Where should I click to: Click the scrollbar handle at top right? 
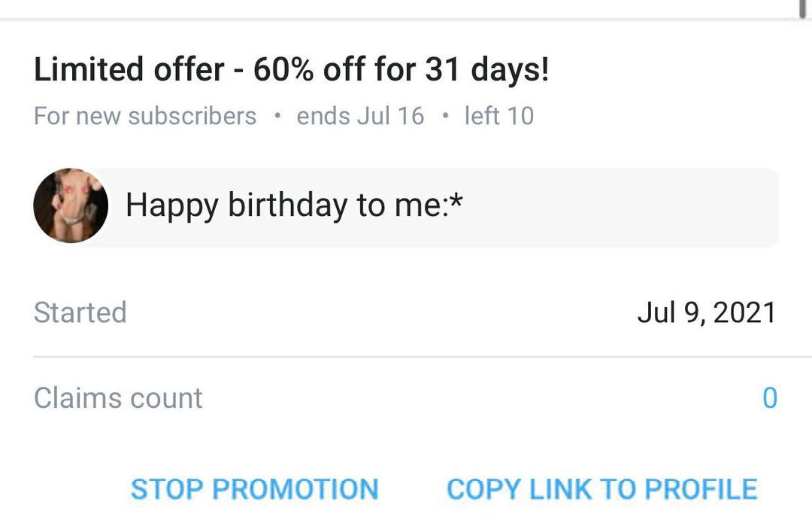803,8
